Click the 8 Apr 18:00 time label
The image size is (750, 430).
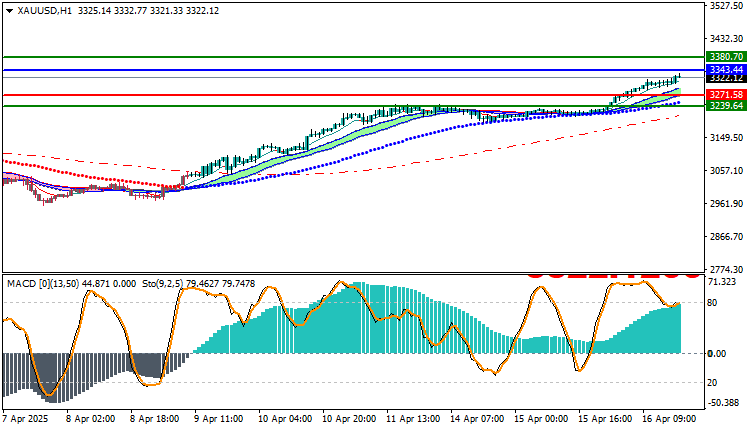point(154,419)
